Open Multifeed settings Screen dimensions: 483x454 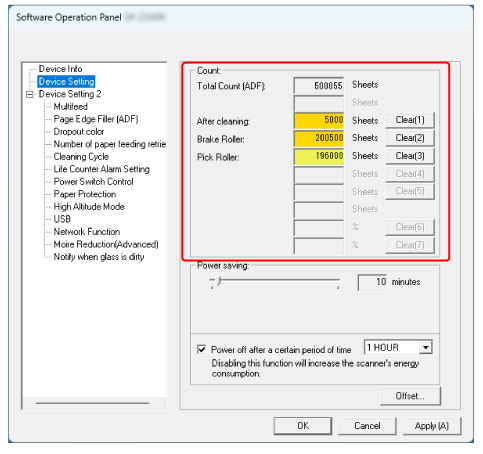71,107
